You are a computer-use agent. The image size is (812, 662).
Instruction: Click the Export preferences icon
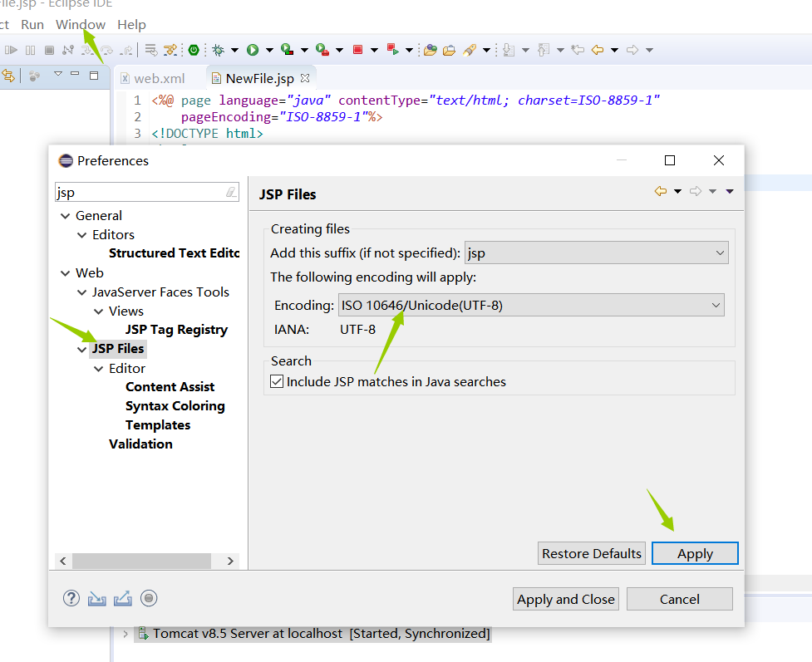pyautogui.click(x=123, y=599)
